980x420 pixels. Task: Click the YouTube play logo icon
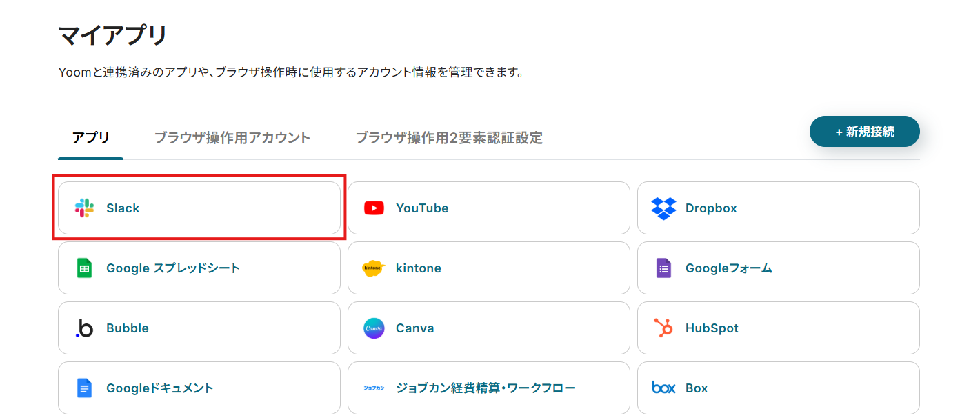pyautogui.click(x=374, y=208)
